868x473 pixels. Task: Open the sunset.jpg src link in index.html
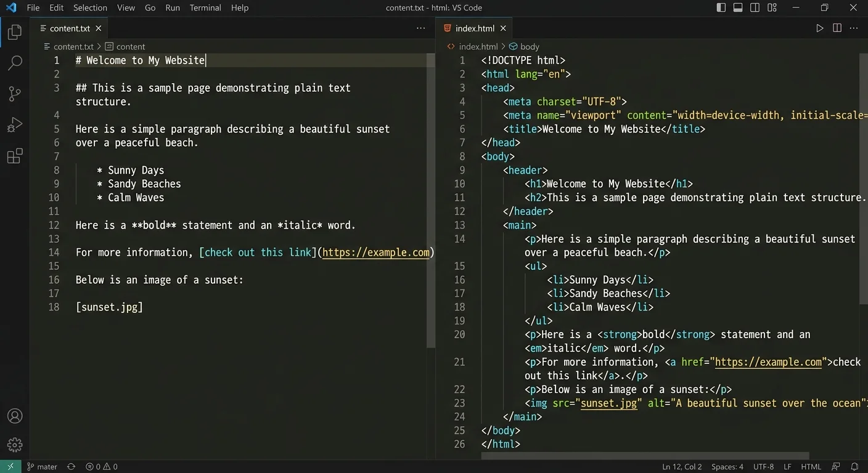609,403
